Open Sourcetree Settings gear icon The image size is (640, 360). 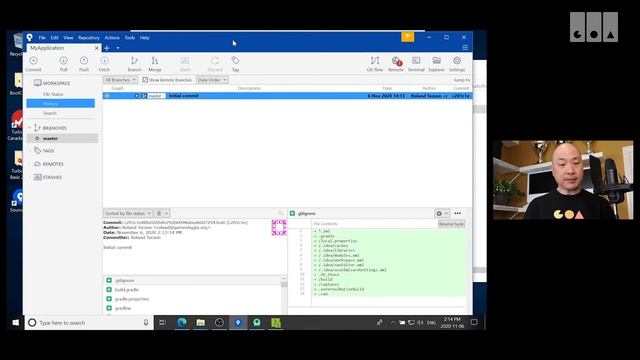[457, 64]
